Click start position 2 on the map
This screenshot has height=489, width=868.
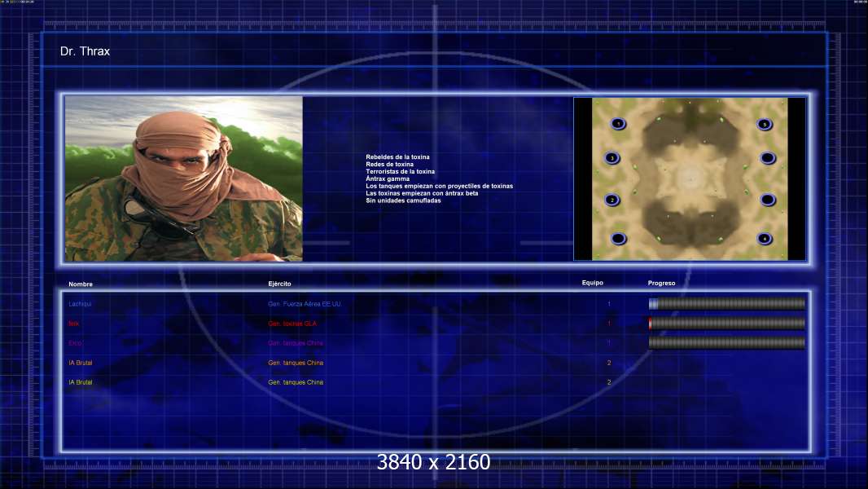[612, 200]
